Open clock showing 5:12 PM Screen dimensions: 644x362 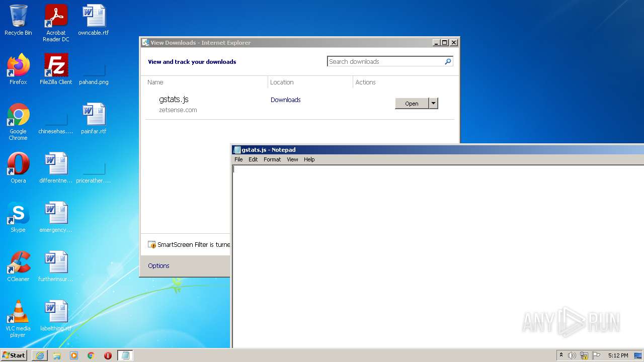(x=618, y=355)
